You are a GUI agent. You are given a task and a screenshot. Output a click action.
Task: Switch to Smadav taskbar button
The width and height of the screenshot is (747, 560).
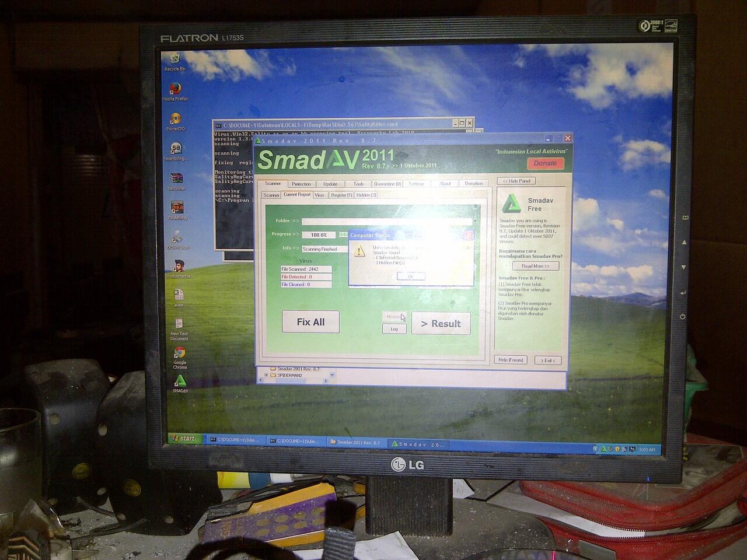(418, 444)
